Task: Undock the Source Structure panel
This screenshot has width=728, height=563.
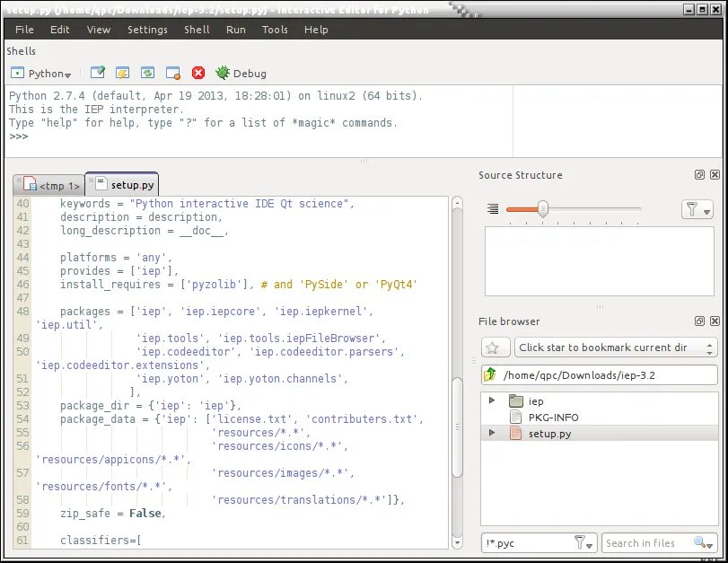Action: 699,175
